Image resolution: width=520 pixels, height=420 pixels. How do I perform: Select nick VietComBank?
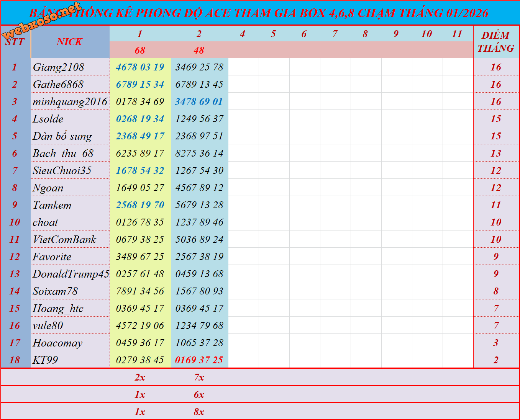tap(64, 239)
